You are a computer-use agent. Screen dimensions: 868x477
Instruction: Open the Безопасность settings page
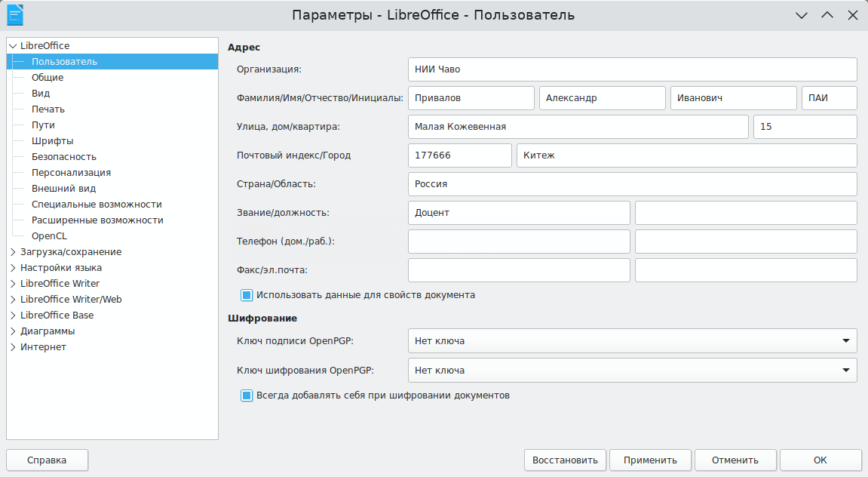click(x=63, y=157)
